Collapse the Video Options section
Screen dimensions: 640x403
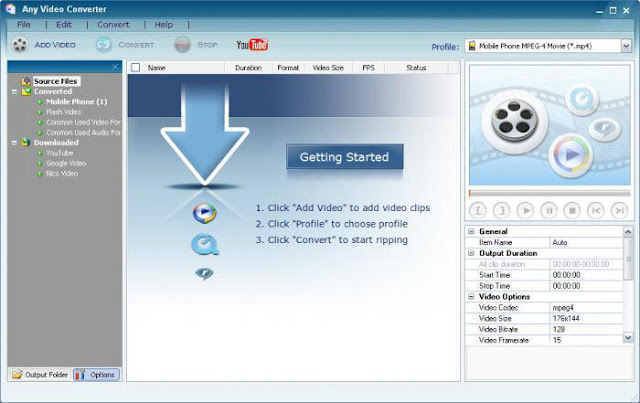471,296
